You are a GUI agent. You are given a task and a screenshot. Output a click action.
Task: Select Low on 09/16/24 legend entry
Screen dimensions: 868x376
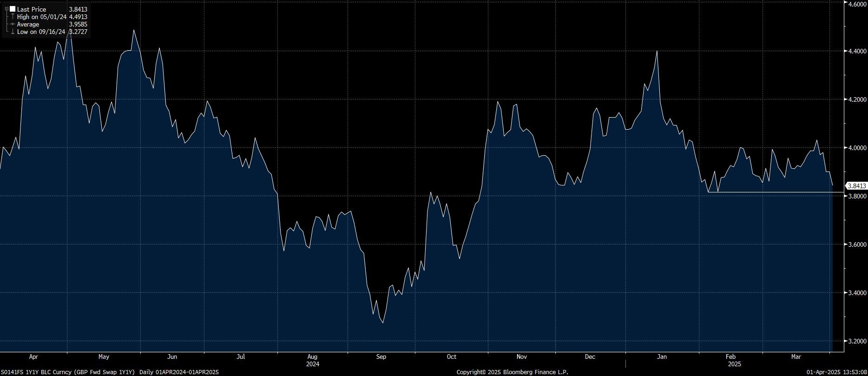tap(41, 32)
